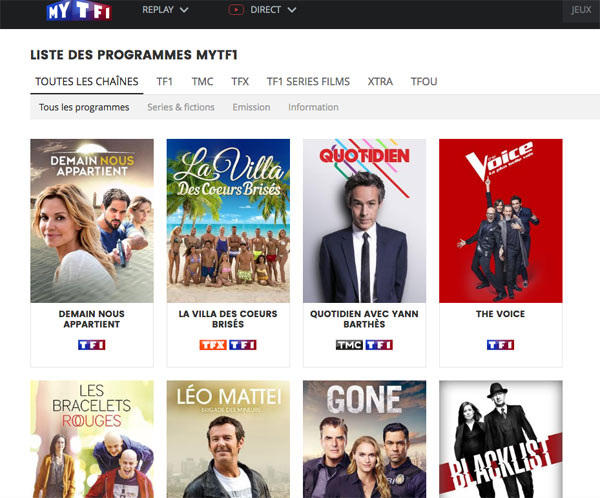The image size is (600, 498).
Task: Select the TFOU channel tab
Action: (424, 81)
